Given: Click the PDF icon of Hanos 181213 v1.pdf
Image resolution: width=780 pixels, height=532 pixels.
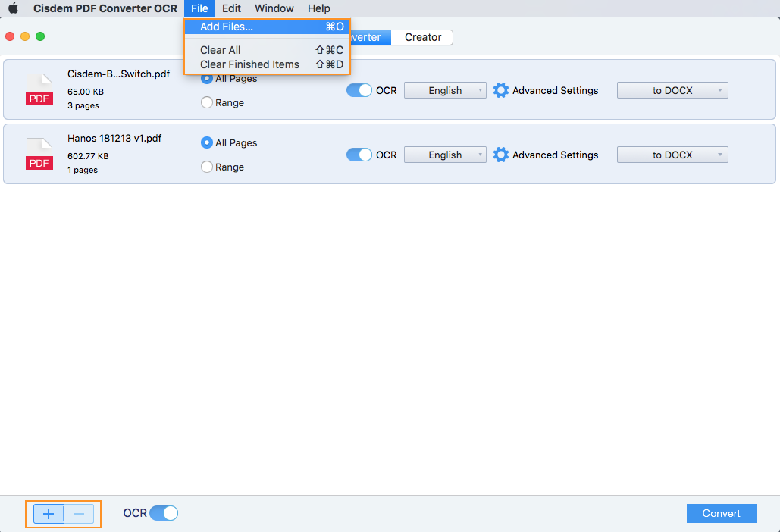Looking at the screenshot, I should pos(39,154).
